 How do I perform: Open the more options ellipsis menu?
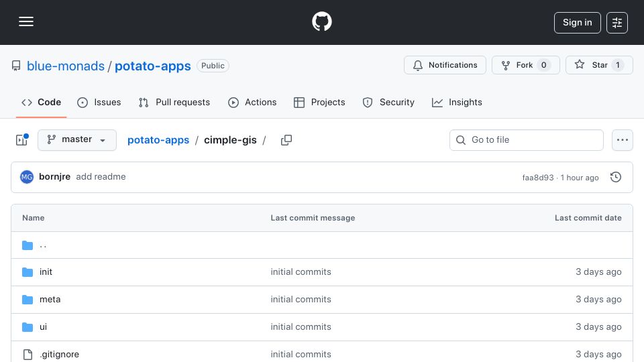click(x=623, y=140)
